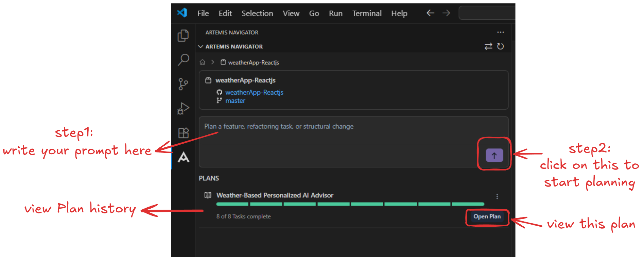Open the File menu
This screenshot has height=259, width=644.
tap(203, 13)
